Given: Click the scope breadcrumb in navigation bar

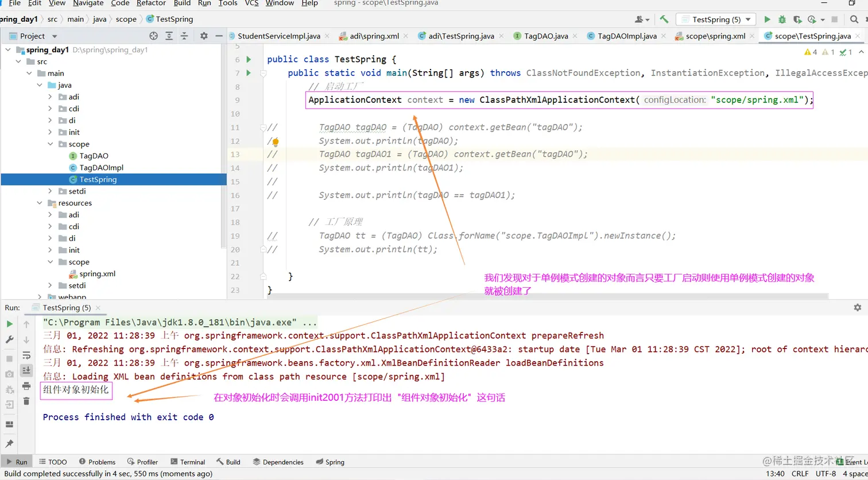Looking at the screenshot, I should (126, 19).
